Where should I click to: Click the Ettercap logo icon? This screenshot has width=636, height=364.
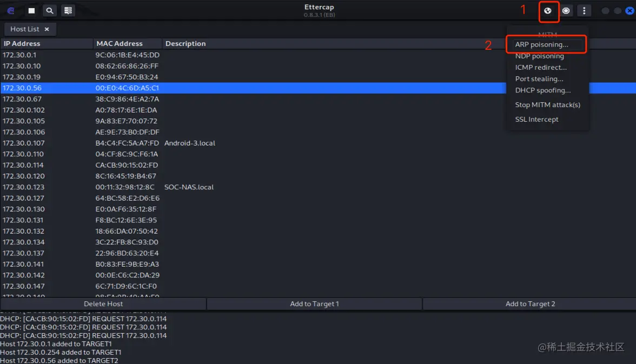[11, 11]
